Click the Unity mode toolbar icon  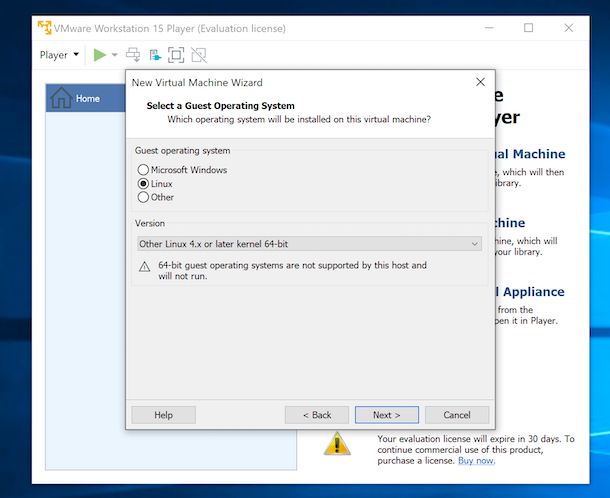click(199, 55)
